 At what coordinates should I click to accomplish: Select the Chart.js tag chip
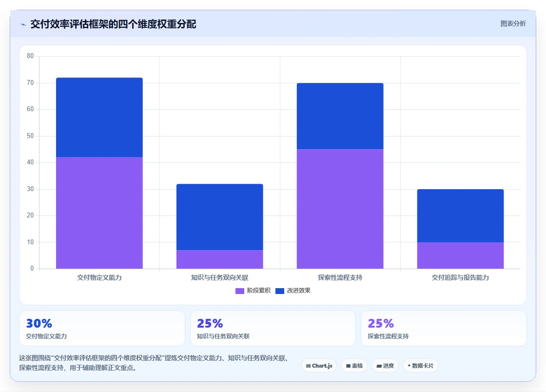319,366
